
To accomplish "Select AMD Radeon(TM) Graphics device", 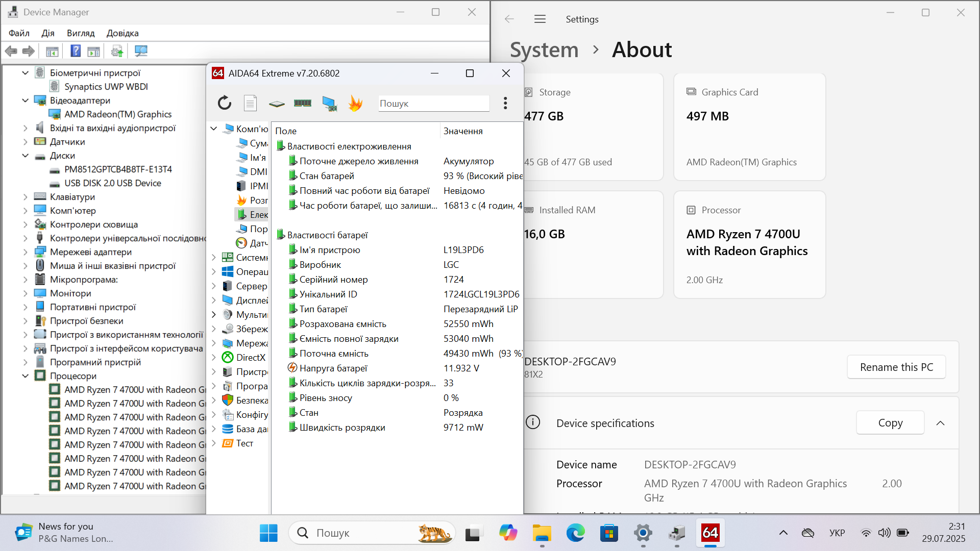I will (x=118, y=114).
